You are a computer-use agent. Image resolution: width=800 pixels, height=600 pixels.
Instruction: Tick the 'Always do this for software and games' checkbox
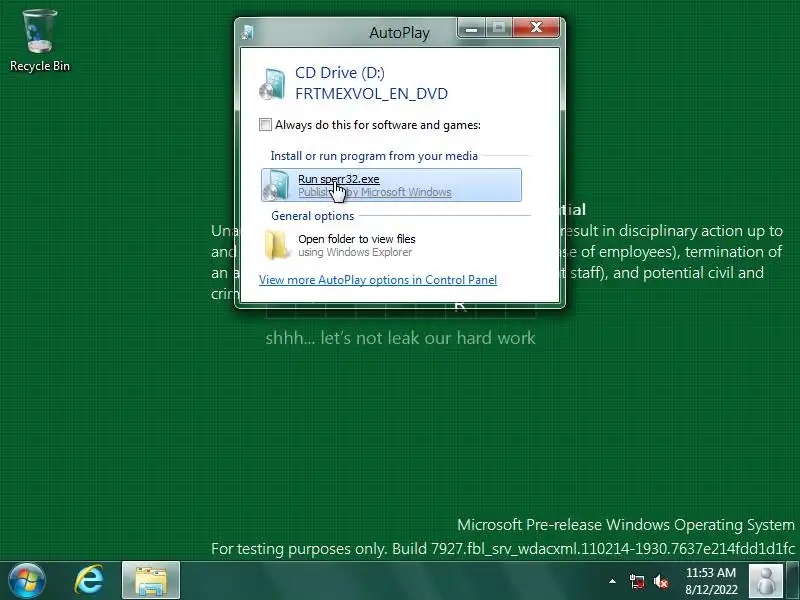pos(265,124)
